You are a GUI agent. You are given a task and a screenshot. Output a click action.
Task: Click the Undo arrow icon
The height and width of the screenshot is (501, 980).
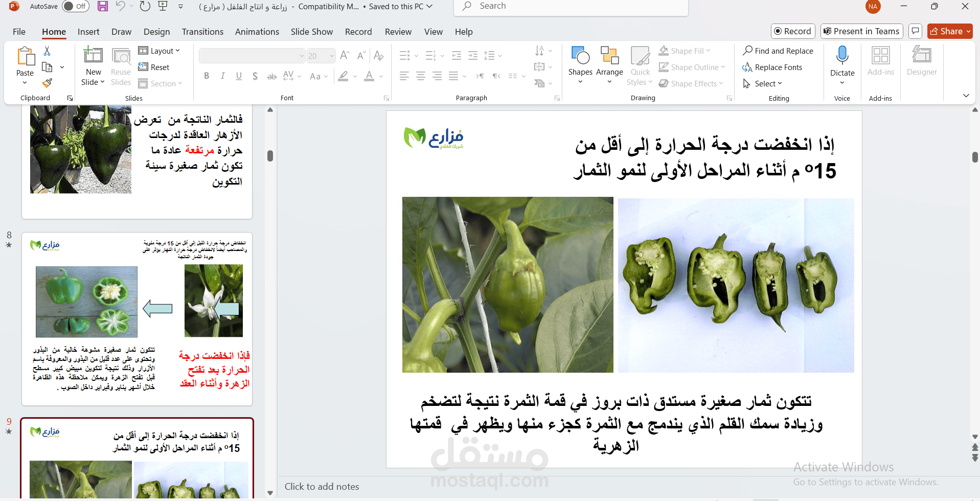pos(121,7)
